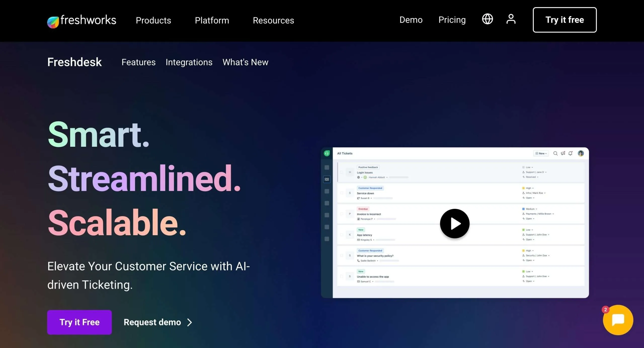
Task: Click the "Overdue" tag in the preview
Action: (x=363, y=209)
